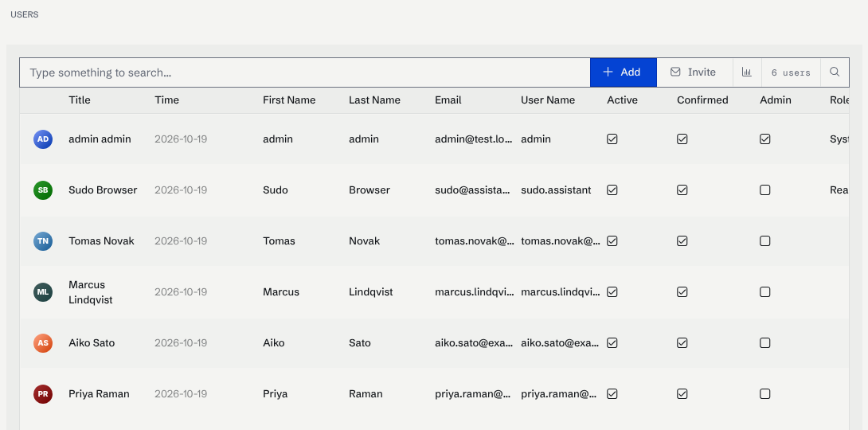Sort by the User Name column header

coord(548,100)
